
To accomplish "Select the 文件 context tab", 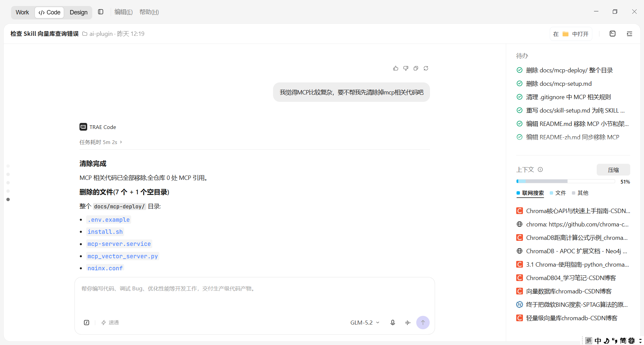I will point(558,193).
